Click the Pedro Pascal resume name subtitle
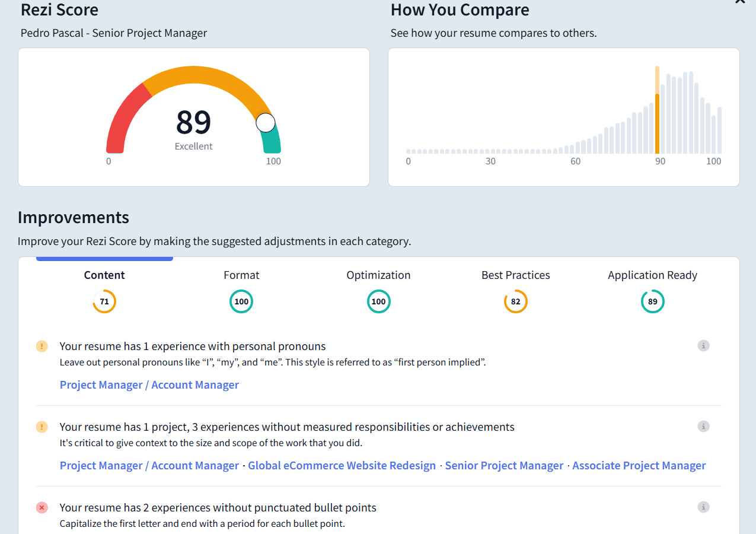 point(114,33)
